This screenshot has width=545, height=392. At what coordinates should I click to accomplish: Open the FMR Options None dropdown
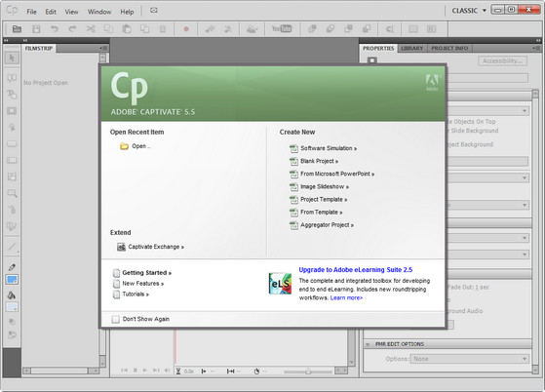(470, 359)
